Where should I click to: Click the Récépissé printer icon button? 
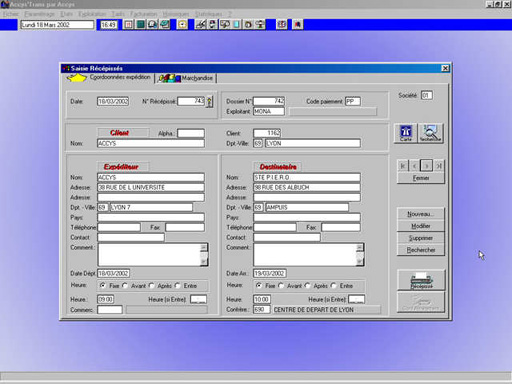click(421, 280)
